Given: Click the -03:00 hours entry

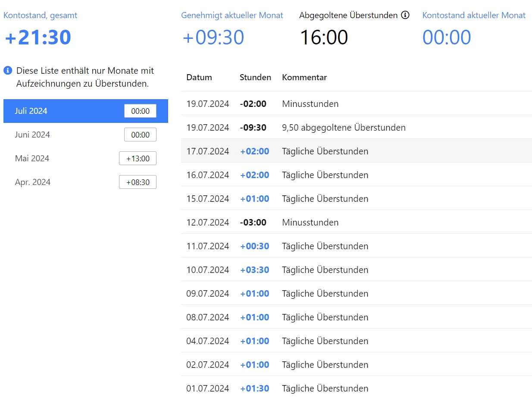Looking at the screenshot, I should click(x=253, y=223).
